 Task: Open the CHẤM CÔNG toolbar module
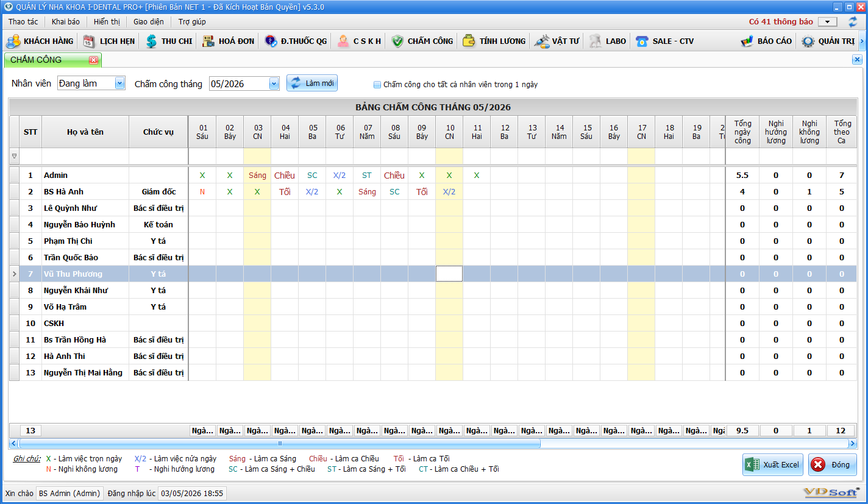(422, 41)
